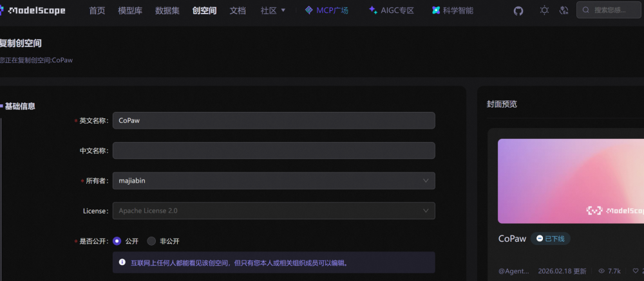This screenshot has height=281, width=644.
Task: Click the views eye icon on the card
Action: pyautogui.click(x=601, y=271)
